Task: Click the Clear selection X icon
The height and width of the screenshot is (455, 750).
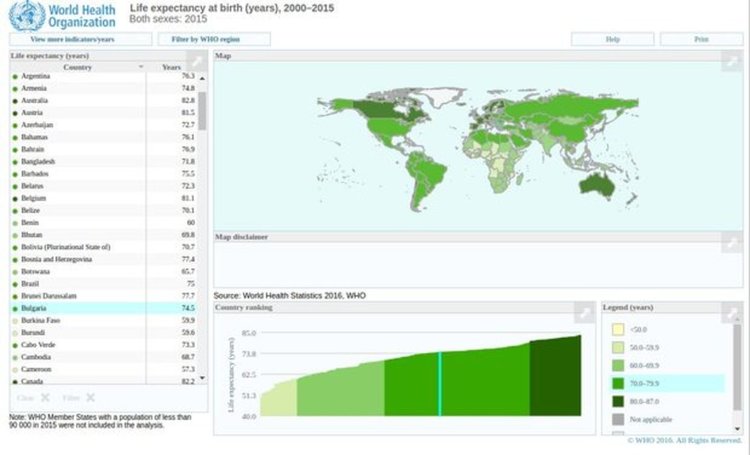Action: (x=45, y=398)
